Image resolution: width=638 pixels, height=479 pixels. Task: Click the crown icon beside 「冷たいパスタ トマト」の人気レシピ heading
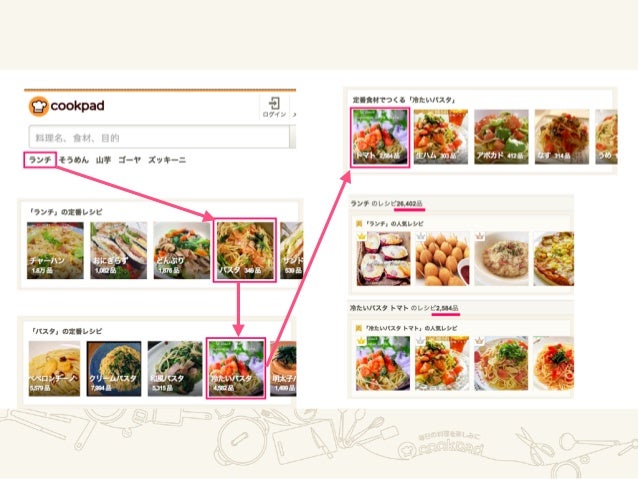(359, 328)
